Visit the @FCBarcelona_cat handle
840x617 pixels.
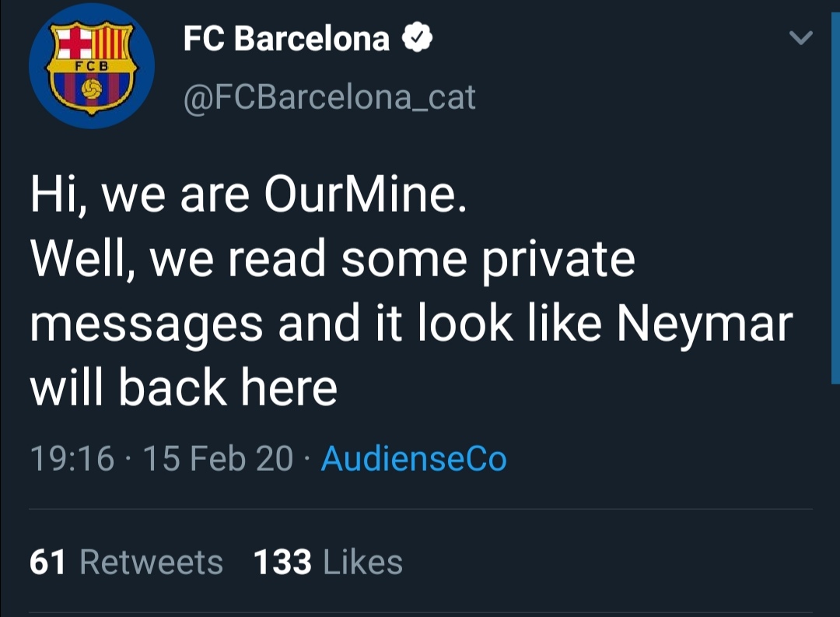click(x=329, y=98)
